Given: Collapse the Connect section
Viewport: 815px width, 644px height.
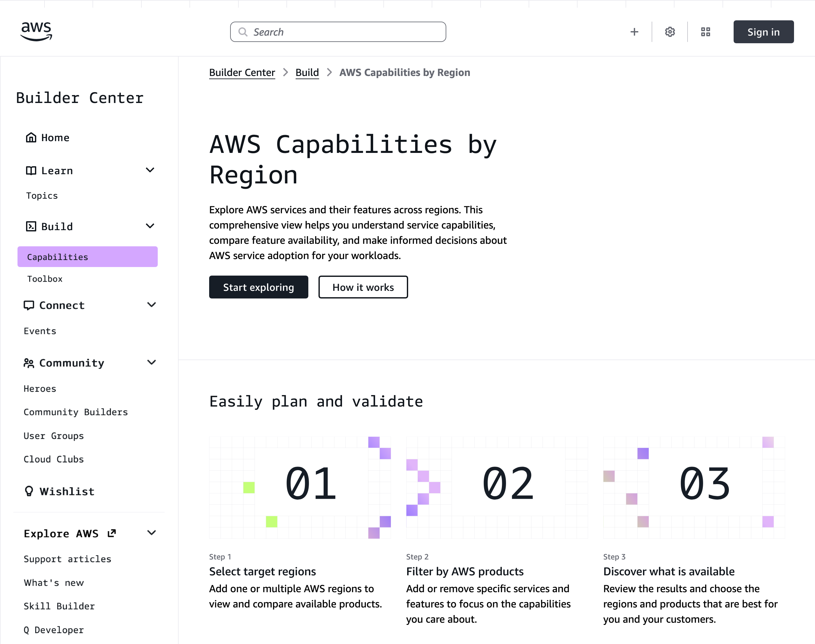Looking at the screenshot, I should point(152,305).
